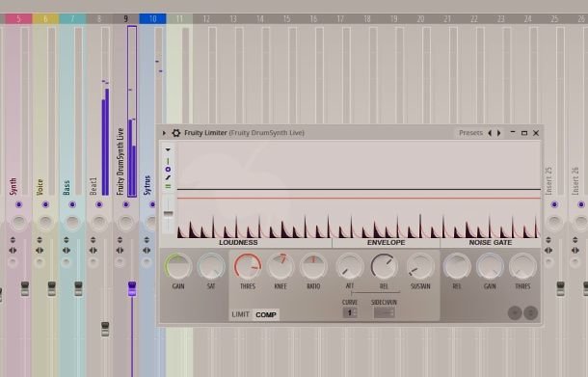
Task: Swap stereo channels on Insert 25 track
Action: (x=548, y=250)
